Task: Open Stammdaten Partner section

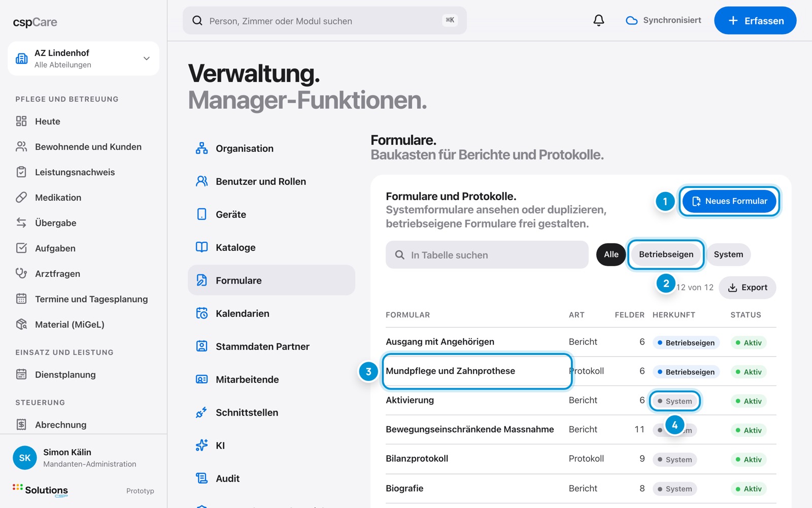Action: tap(272, 346)
